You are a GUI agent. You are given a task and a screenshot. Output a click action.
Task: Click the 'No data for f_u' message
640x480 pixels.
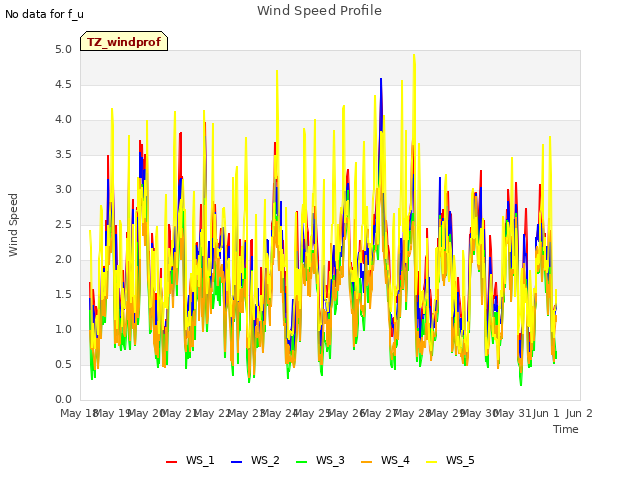point(44,14)
